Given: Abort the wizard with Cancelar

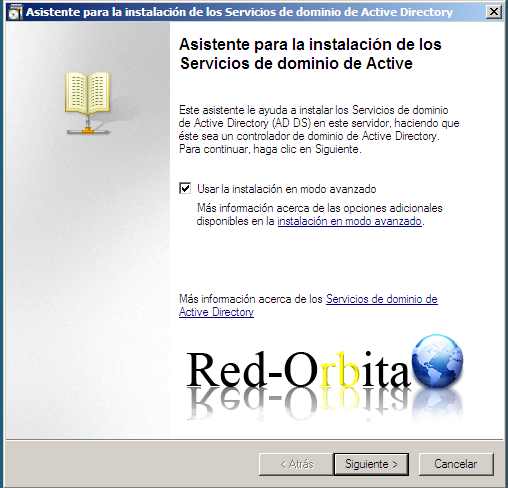Looking at the screenshot, I should (x=456, y=464).
